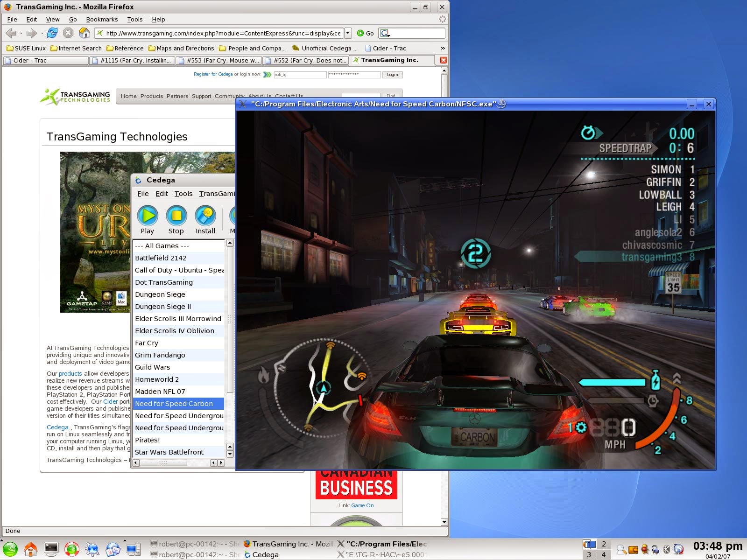Click the red lifebuoy help icon in taskbar

(x=72, y=549)
